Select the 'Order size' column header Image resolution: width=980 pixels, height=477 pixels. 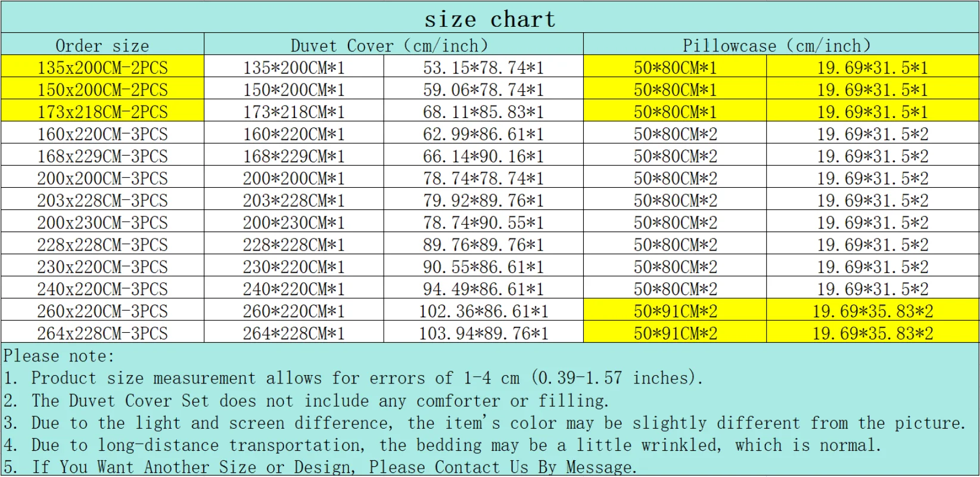[102, 45]
